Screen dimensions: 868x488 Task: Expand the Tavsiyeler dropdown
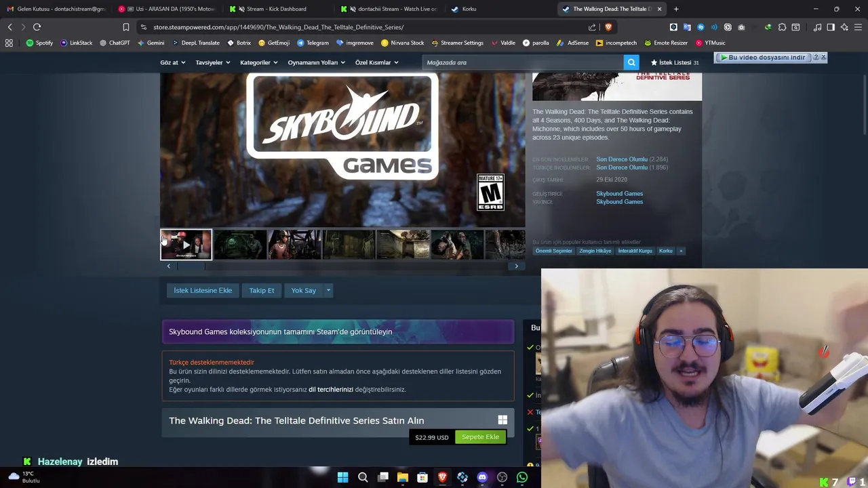click(212, 62)
